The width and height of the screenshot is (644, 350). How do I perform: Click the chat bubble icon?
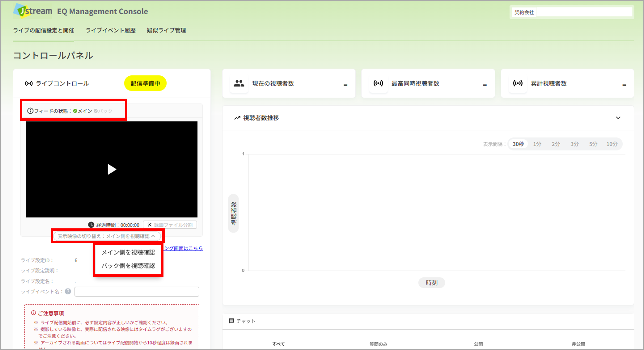(x=231, y=321)
